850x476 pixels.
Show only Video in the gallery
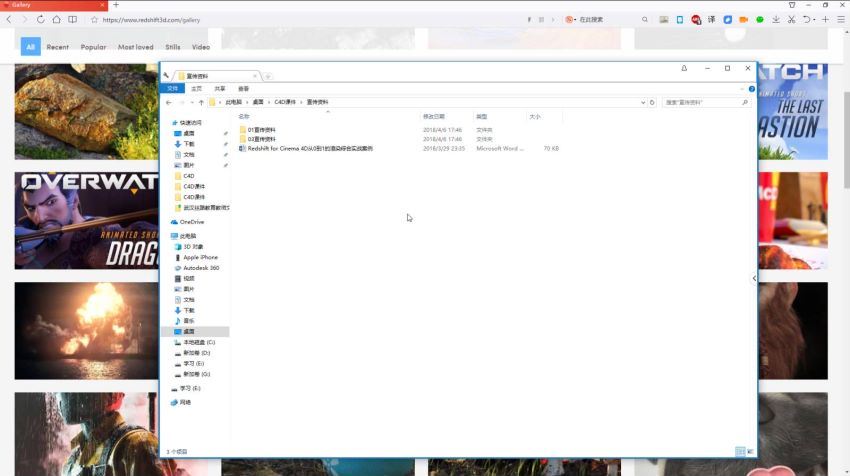pyautogui.click(x=201, y=47)
